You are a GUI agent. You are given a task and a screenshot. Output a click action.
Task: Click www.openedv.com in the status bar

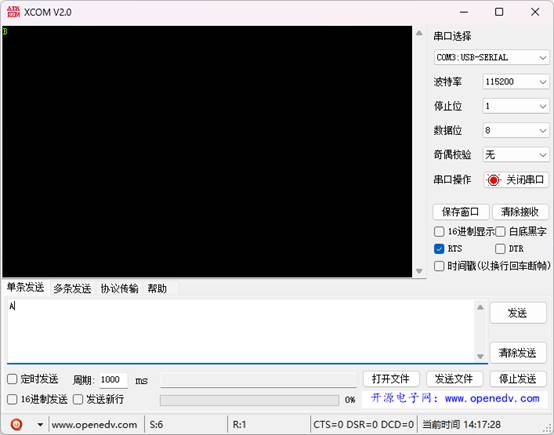pyautogui.click(x=94, y=425)
